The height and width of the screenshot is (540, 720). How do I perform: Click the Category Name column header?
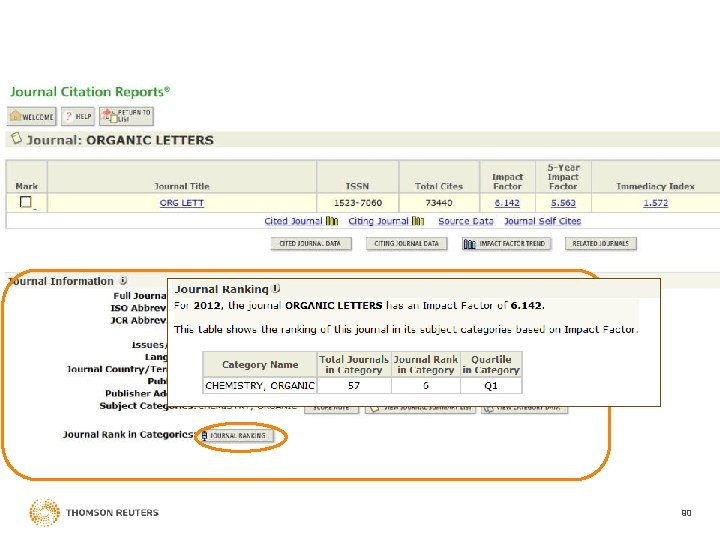tap(260, 365)
